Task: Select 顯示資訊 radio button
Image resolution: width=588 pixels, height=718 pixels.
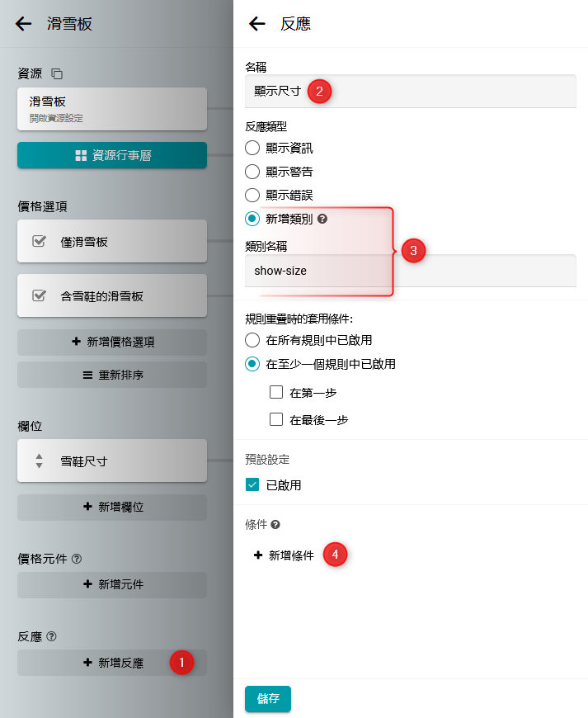Action: click(x=252, y=149)
